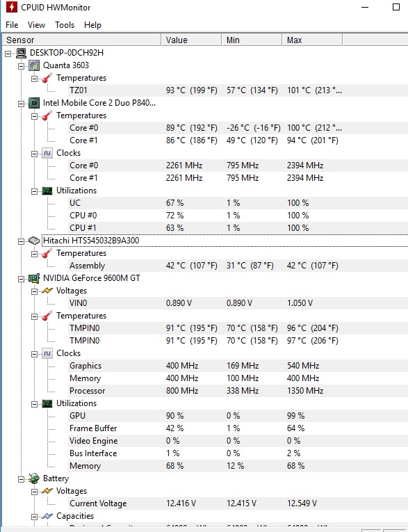Image resolution: width=408 pixels, height=532 pixels.
Task: Click the Hitachi hard drive icon
Action: pyautogui.click(x=34, y=241)
